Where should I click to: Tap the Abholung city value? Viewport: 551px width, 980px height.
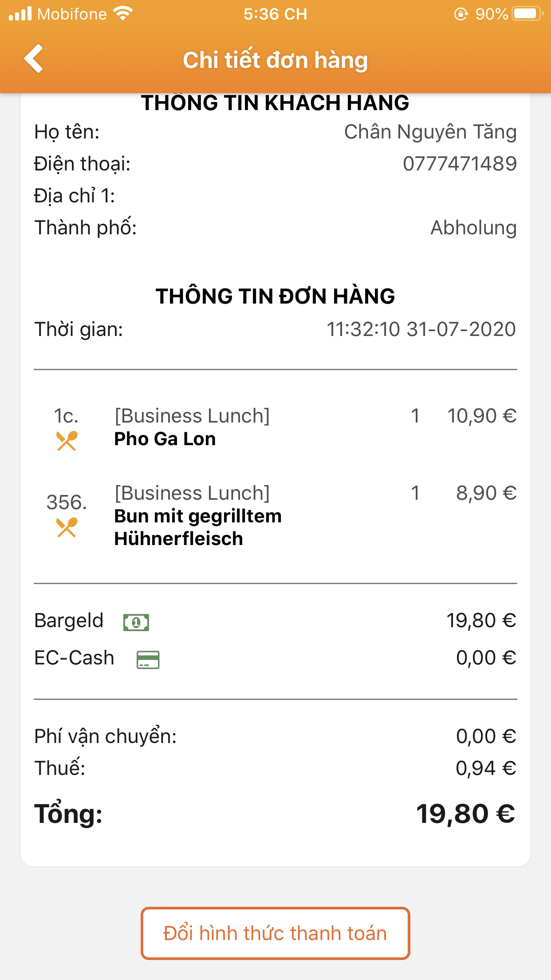click(473, 228)
